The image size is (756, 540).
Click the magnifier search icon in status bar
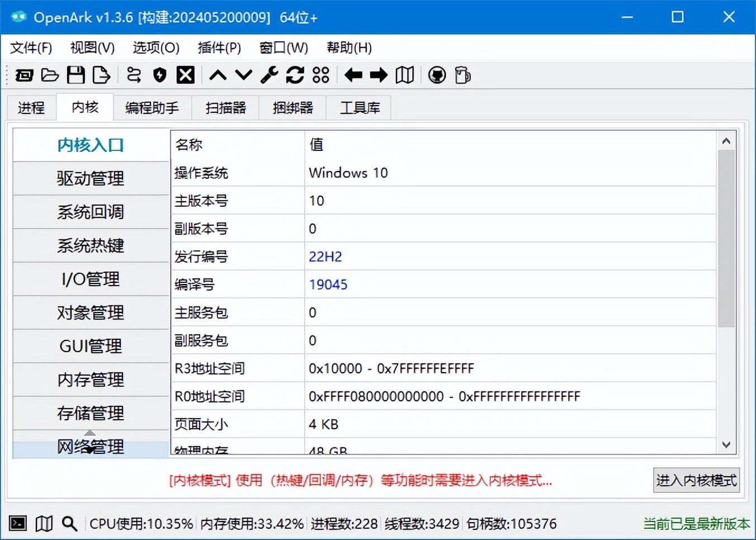click(x=69, y=523)
